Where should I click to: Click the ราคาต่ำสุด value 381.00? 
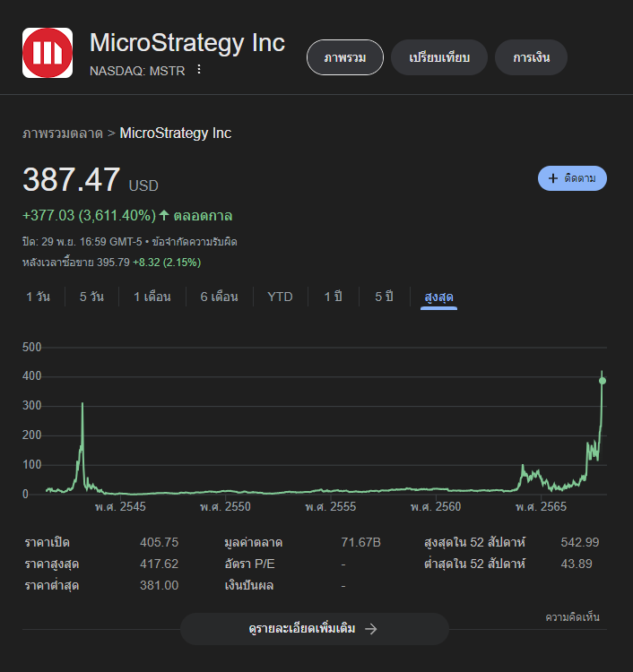click(x=159, y=585)
